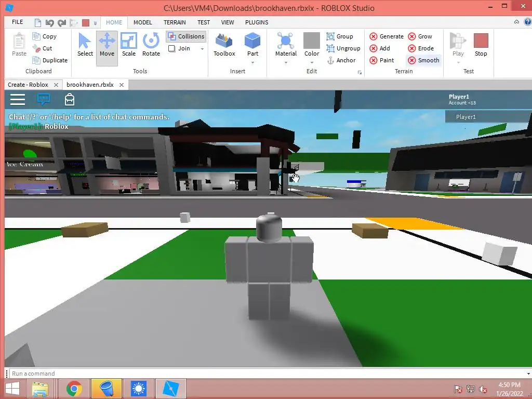The width and height of the screenshot is (532, 399).
Task: Select Player1 in the player list
Action: 488,117
